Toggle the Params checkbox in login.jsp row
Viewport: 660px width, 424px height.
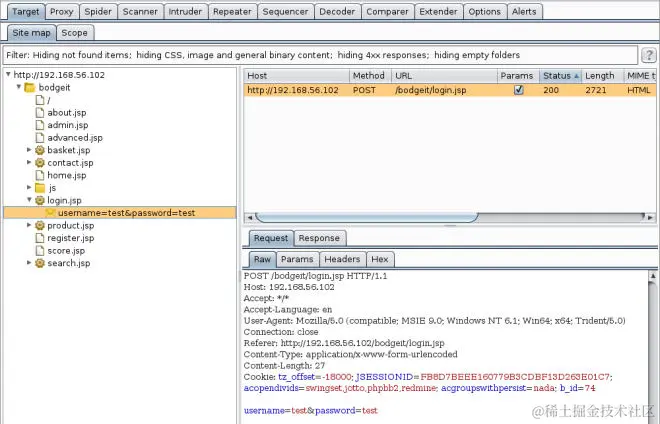point(519,90)
